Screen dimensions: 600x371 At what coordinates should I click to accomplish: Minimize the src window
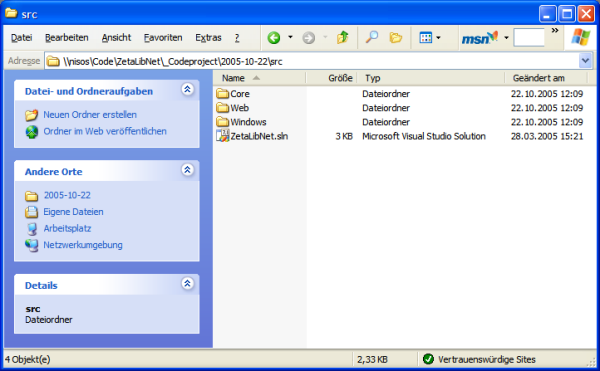(548, 14)
